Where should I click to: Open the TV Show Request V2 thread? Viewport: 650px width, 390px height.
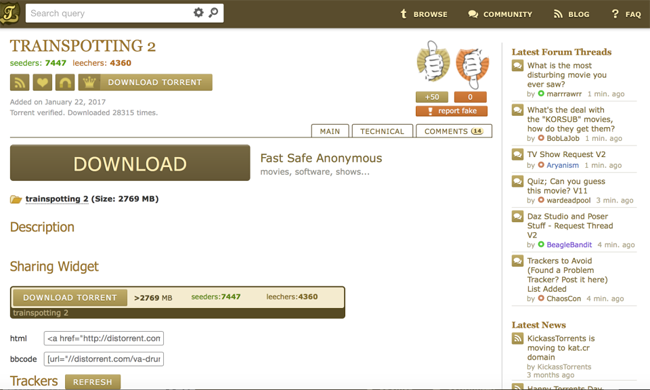(566, 154)
